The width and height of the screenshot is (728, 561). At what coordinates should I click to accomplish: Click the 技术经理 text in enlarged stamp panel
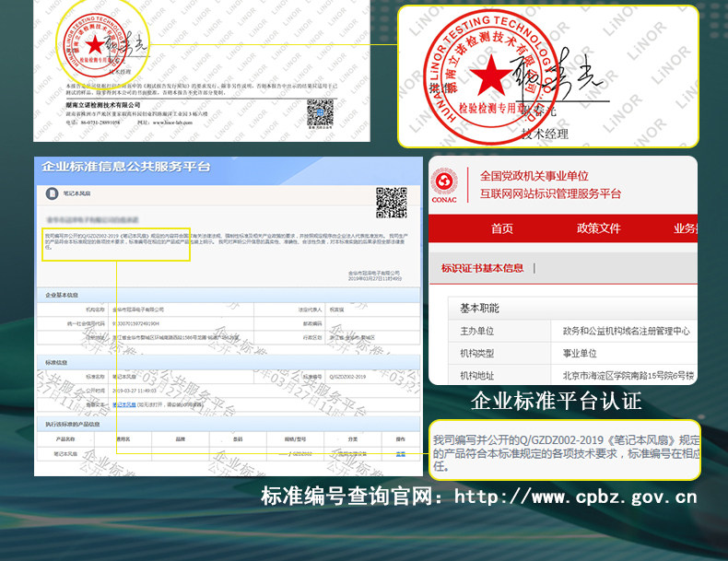[x=545, y=134]
